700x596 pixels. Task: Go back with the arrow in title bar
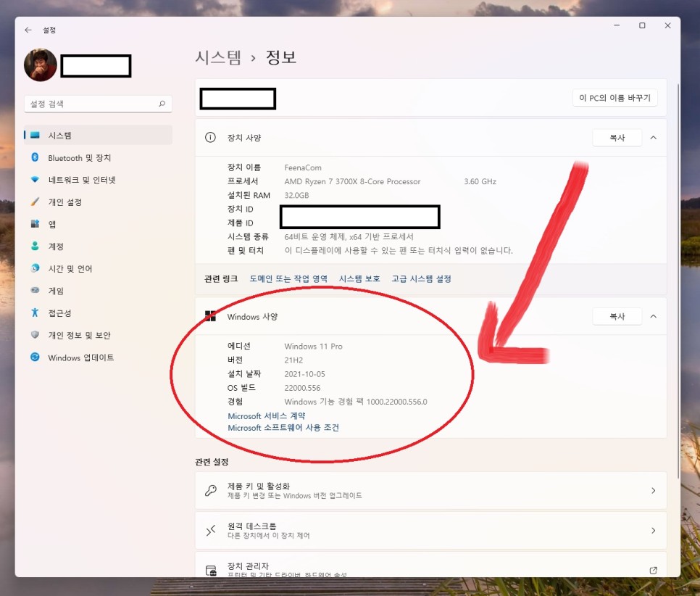(x=28, y=30)
